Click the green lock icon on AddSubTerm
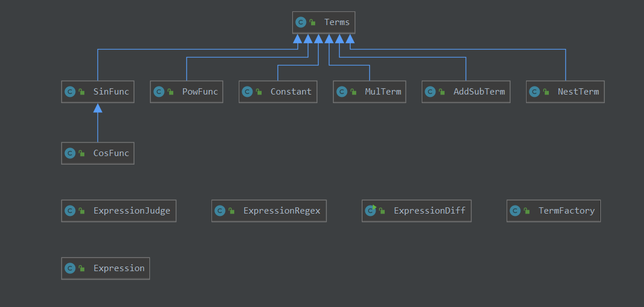 coord(442,92)
